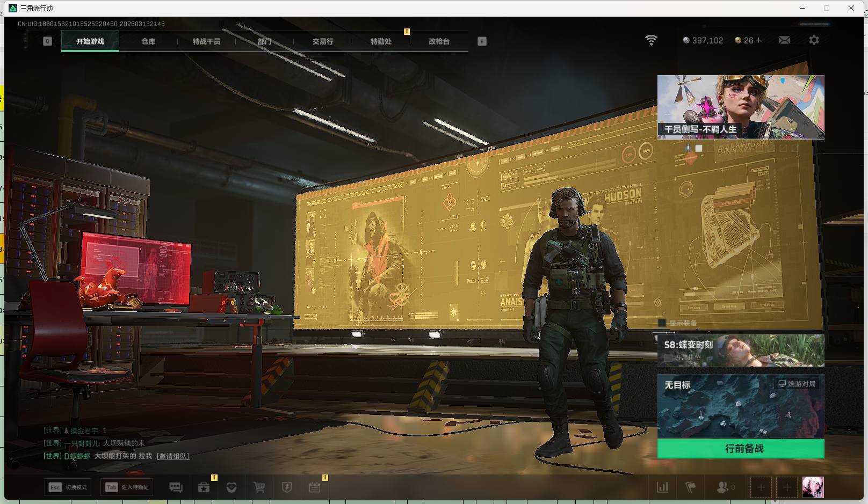The width and height of the screenshot is (868, 504).
Task: Enable the 开启排位 ranked checkbox
Action: click(x=669, y=357)
